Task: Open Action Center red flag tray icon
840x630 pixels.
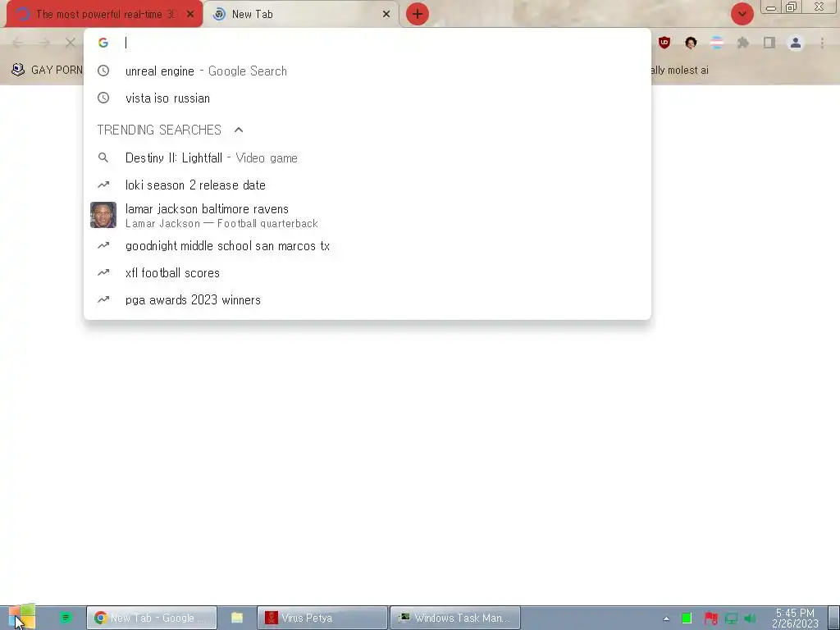Action: click(711, 619)
